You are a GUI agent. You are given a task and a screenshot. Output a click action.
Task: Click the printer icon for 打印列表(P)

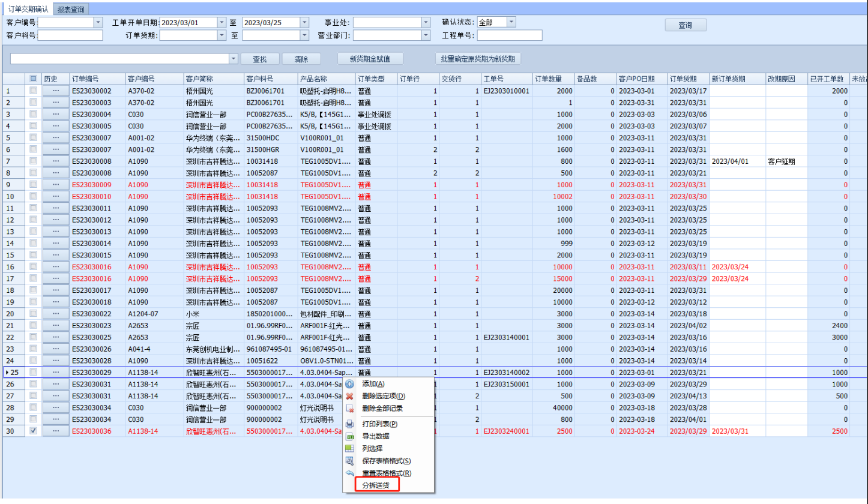click(x=350, y=424)
